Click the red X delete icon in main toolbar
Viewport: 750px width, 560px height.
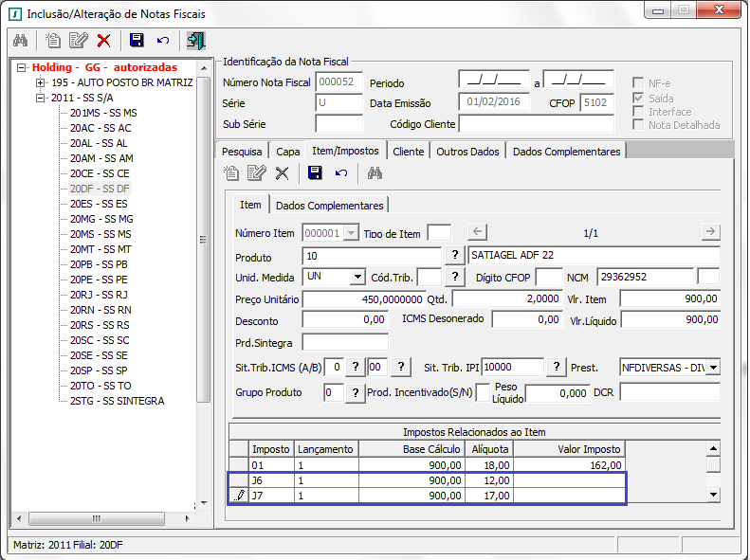(103, 40)
